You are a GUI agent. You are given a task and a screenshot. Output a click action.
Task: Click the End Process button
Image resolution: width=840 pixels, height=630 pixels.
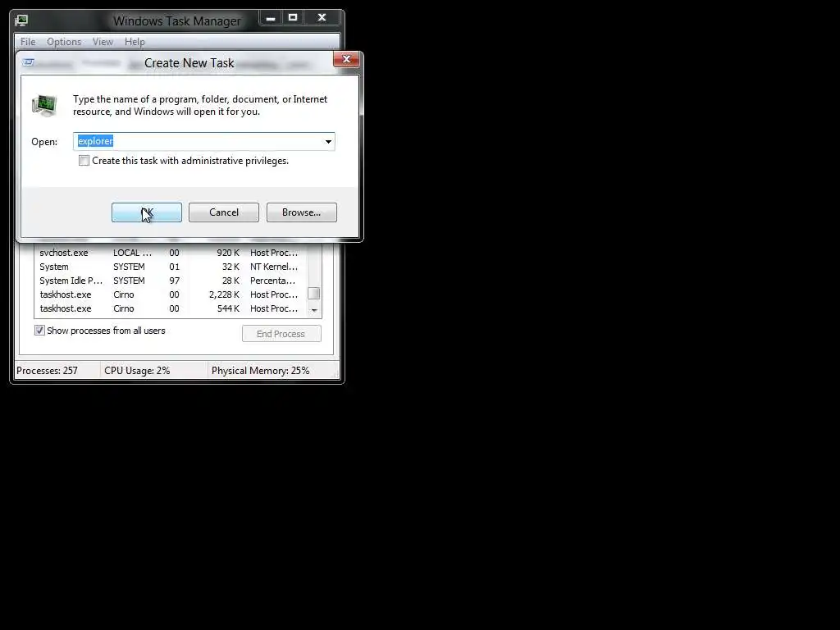click(281, 334)
